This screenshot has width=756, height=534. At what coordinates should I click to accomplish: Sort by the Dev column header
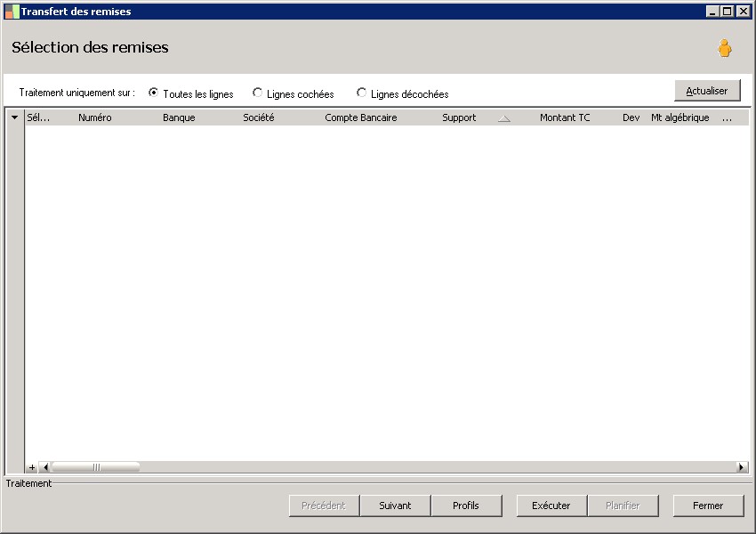tap(631, 117)
